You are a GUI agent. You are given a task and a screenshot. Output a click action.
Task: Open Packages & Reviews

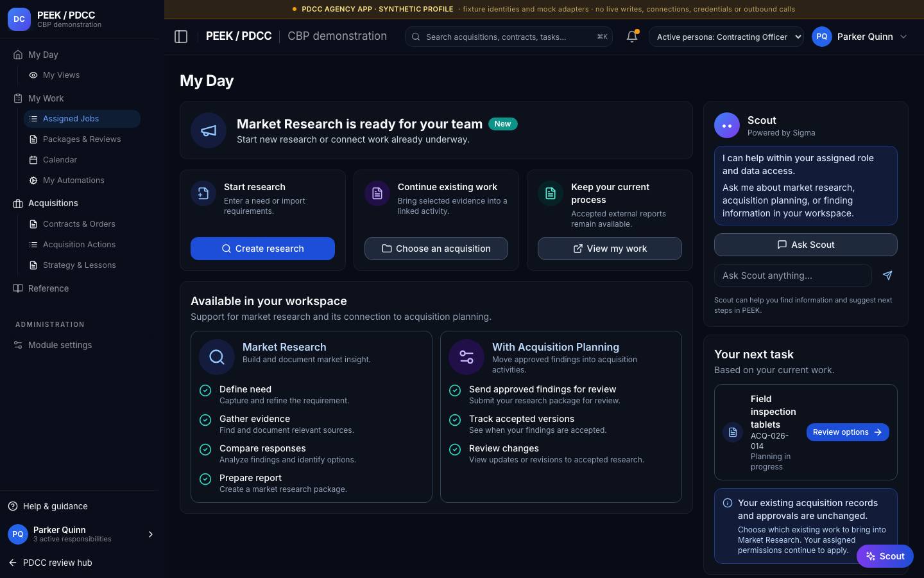coord(82,139)
